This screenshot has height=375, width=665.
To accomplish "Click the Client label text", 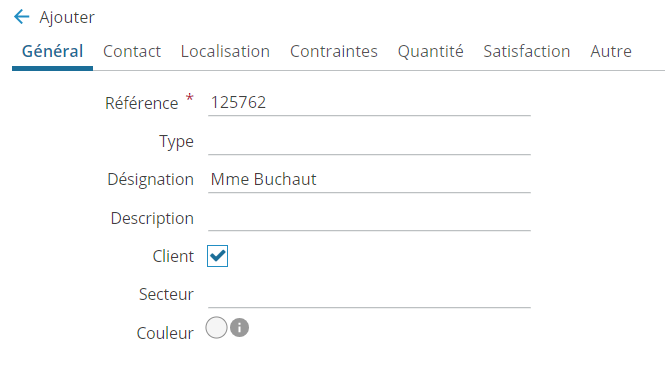I will 173,256.
